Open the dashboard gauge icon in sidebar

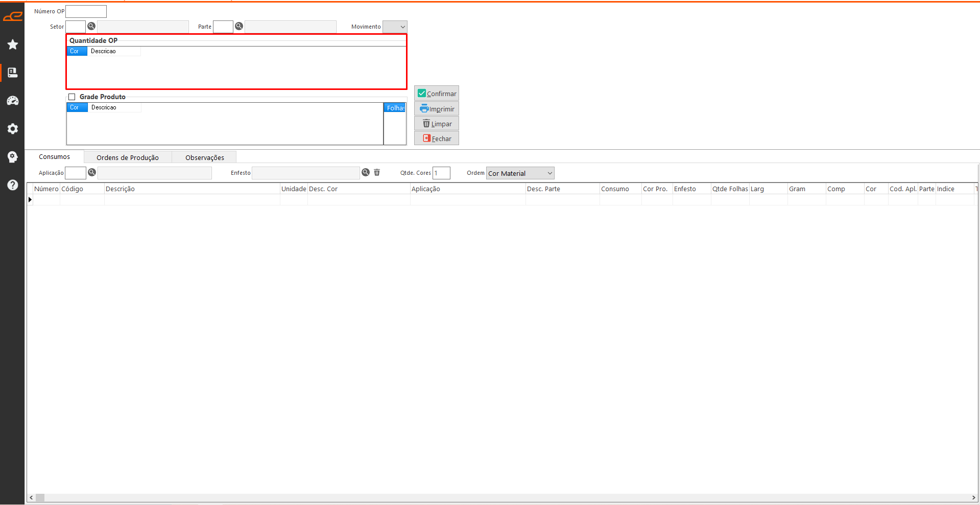[x=13, y=101]
